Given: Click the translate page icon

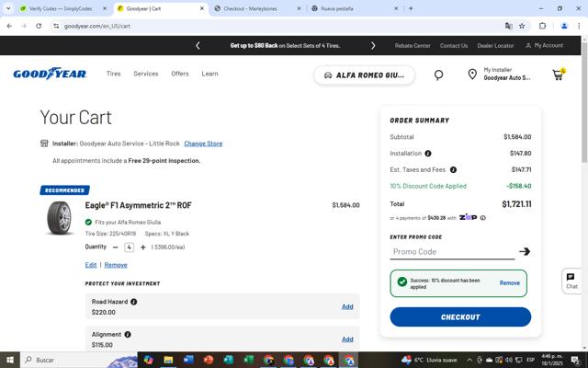Looking at the screenshot, I should pyautogui.click(x=508, y=26).
